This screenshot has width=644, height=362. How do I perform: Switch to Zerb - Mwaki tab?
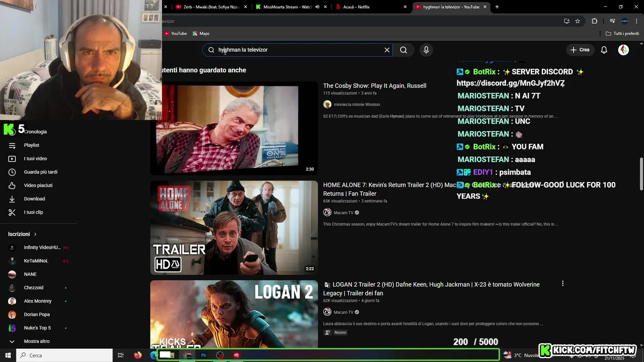(211, 7)
